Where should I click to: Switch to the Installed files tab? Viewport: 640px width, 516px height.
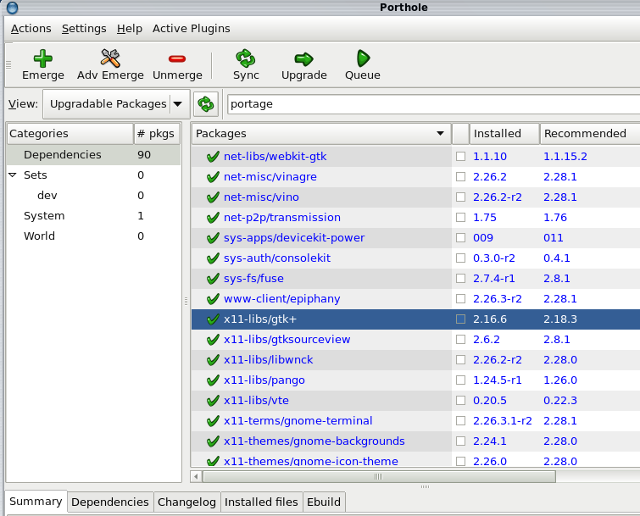pos(261,502)
